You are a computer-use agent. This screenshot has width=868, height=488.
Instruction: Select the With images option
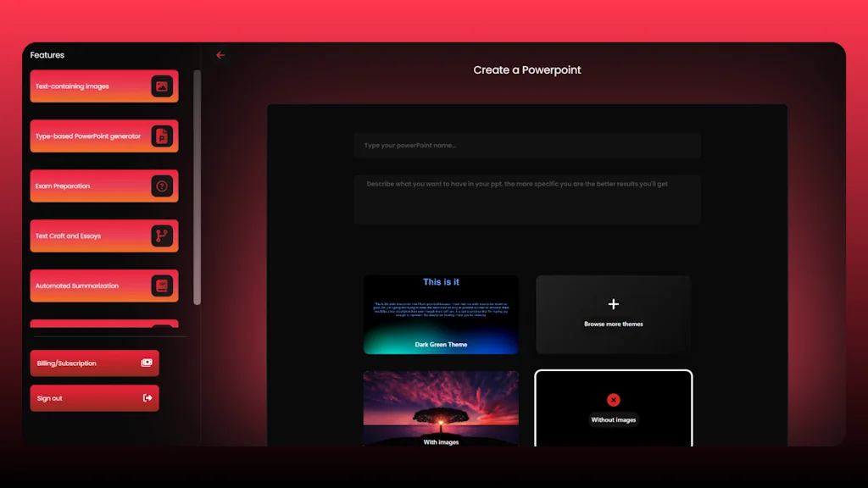(441, 407)
